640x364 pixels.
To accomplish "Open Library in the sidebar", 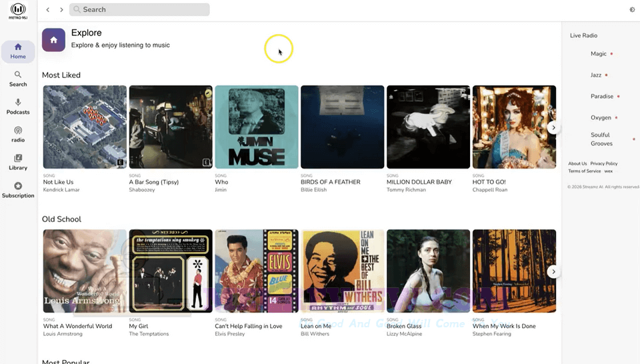I will (18, 163).
